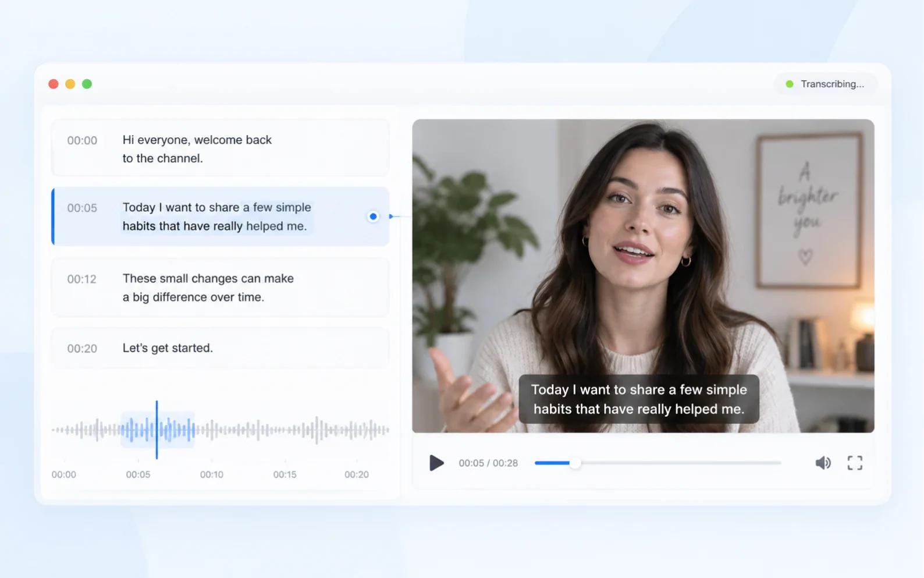This screenshot has width=924, height=578.
Task: Click the blue playhead line on the waveform
Action: pos(157,430)
